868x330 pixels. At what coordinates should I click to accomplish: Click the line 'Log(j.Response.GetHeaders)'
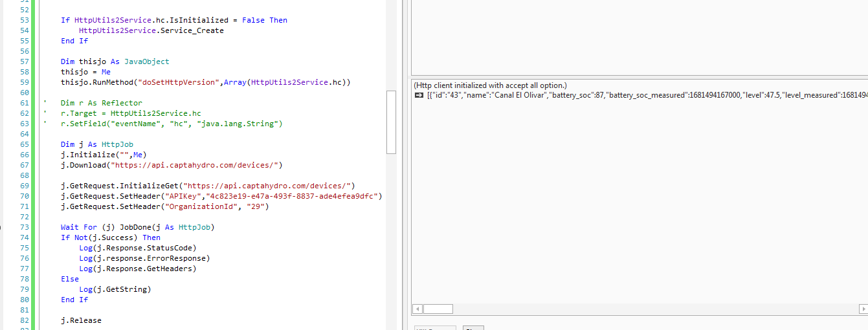click(x=138, y=269)
